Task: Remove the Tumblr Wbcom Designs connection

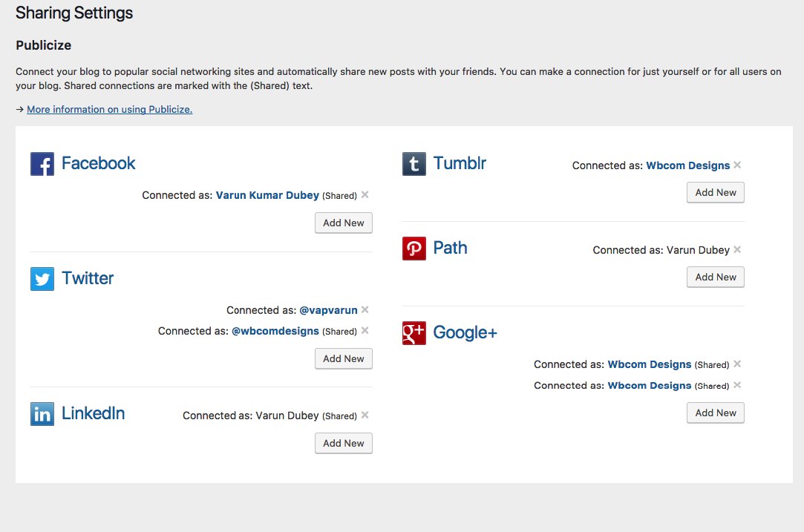Action: [x=737, y=165]
